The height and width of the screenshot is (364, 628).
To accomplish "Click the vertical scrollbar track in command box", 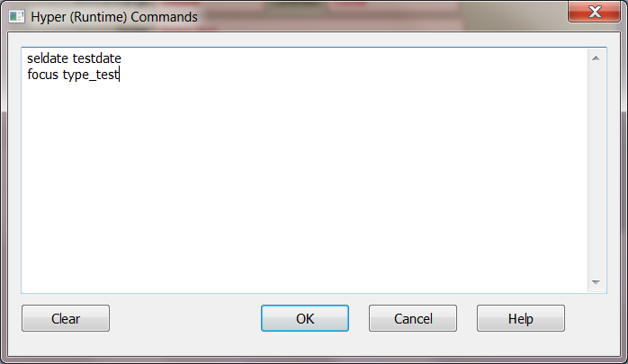I will (x=596, y=170).
